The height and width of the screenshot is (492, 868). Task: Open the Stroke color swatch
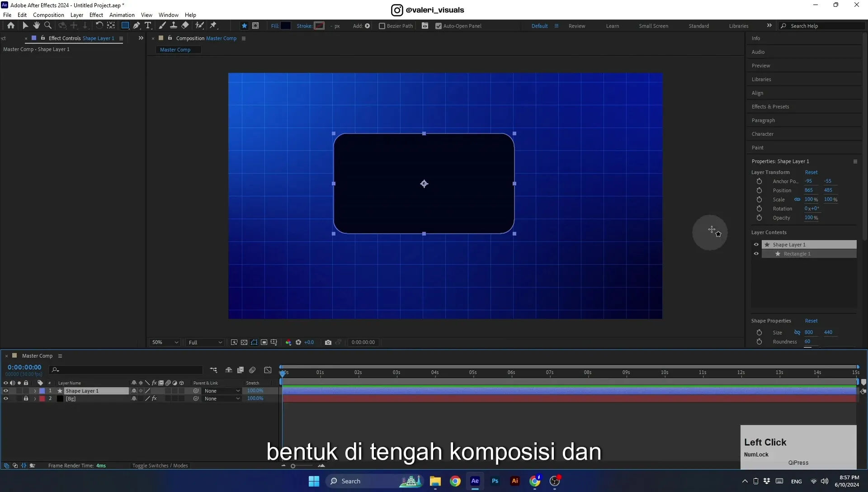coord(319,26)
